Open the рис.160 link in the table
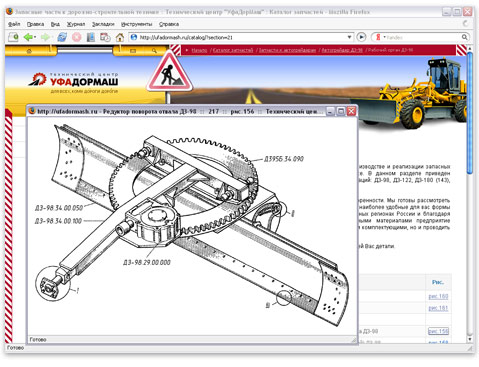Image resolution: width=479 pixels, height=367 pixels. 438,296
